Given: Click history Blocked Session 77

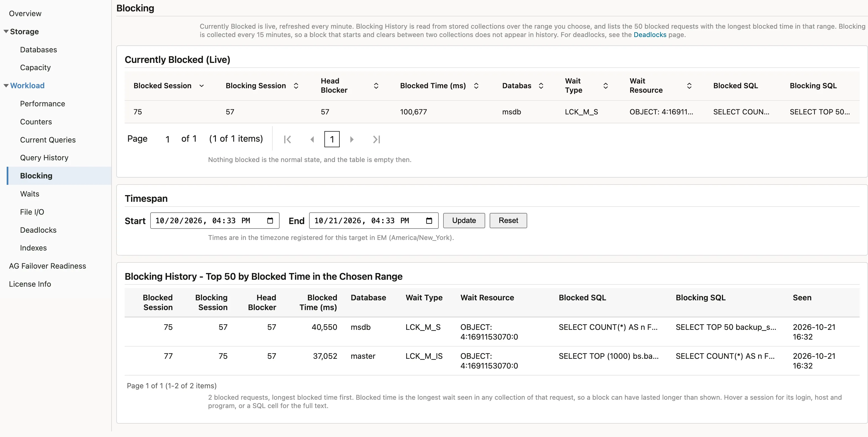Looking at the screenshot, I should point(168,356).
